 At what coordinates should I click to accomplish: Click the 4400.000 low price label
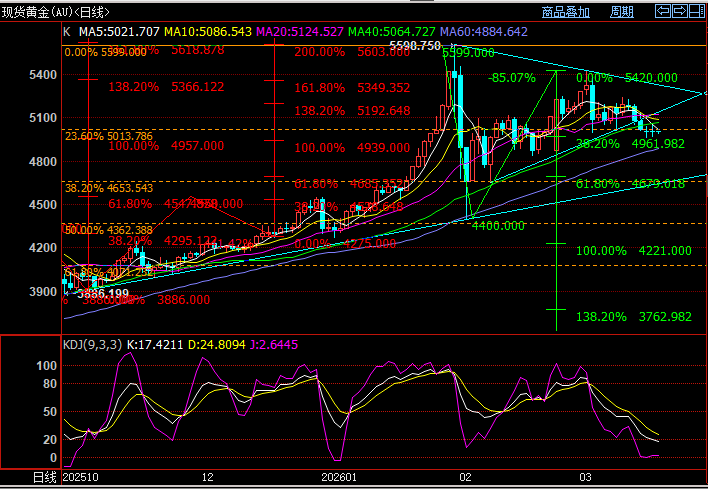498,226
